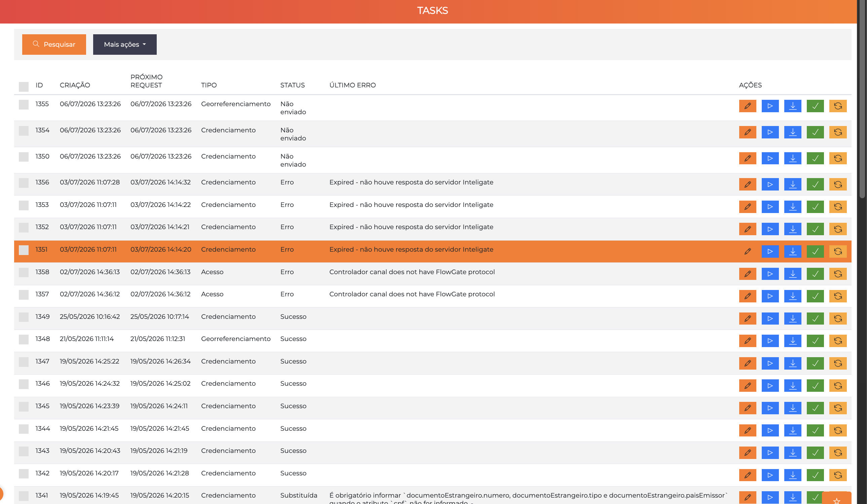Click the play icon for task 1357
Viewport: 867px width, 504px height.
770,296
